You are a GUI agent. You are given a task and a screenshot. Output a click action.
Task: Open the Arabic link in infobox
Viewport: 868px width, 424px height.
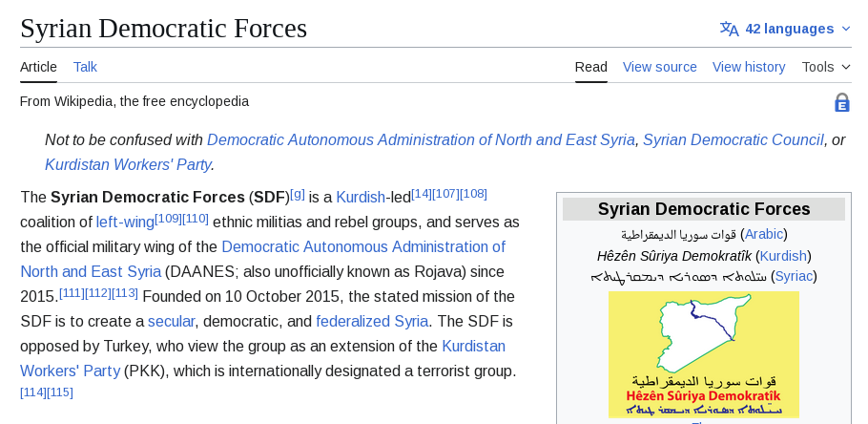click(764, 235)
